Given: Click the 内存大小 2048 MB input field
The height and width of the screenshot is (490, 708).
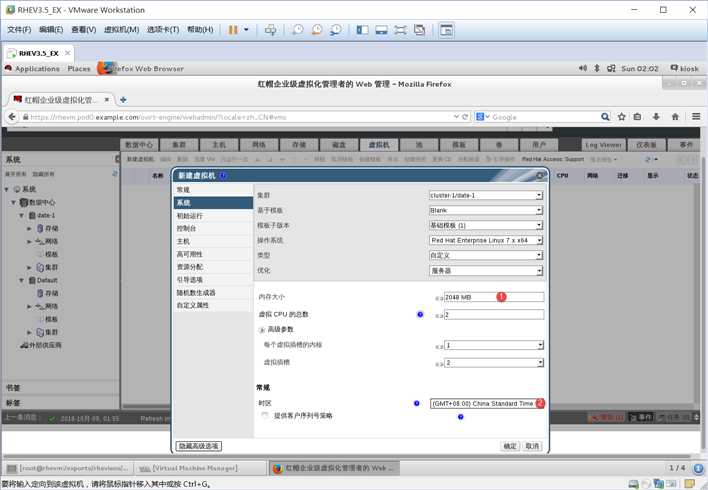Looking at the screenshot, I should tap(494, 297).
